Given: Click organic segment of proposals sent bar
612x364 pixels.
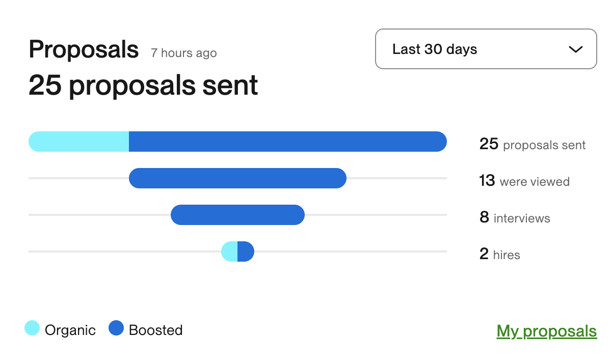Looking at the screenshot, I should pyautogui.click(x=79, y=142).
